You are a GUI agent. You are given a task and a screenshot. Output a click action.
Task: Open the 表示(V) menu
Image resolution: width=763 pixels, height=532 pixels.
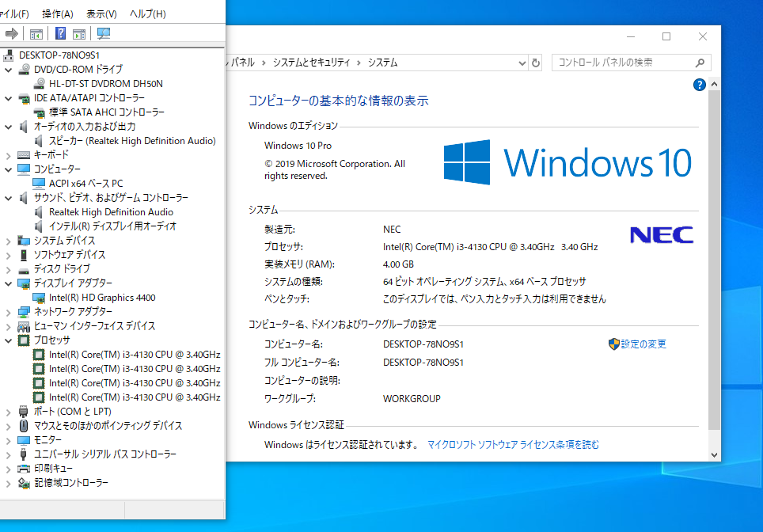[x=101, y=13]
